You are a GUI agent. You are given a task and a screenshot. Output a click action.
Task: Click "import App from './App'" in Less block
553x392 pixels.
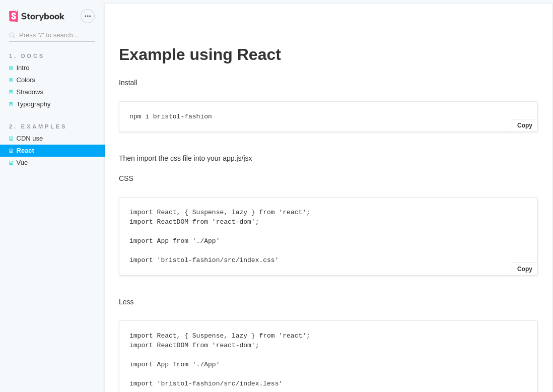[x=175, y=364]
